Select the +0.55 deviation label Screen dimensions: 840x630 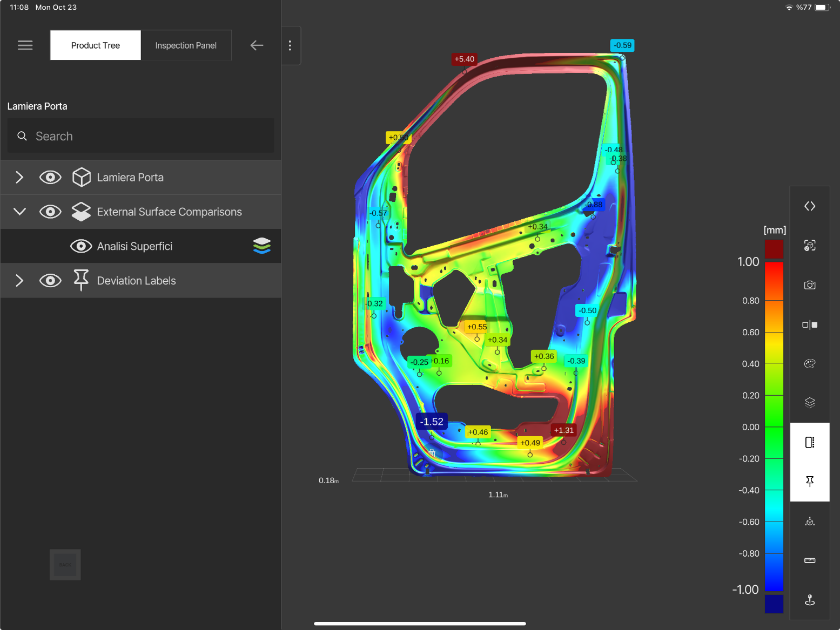[477, 327]
